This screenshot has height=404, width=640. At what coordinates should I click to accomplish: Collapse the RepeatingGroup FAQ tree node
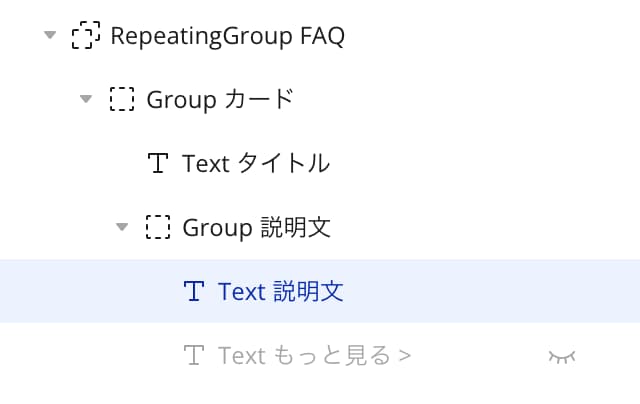(x=50, y=35)
